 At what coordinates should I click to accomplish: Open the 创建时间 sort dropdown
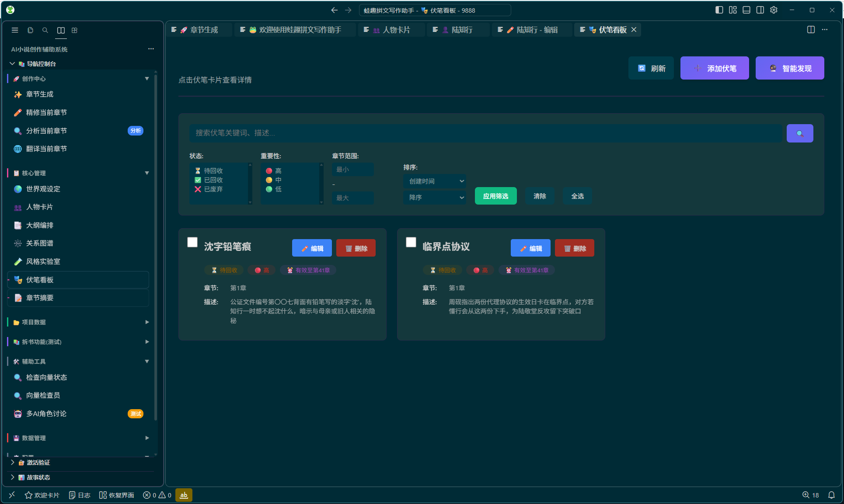(435, 181)
